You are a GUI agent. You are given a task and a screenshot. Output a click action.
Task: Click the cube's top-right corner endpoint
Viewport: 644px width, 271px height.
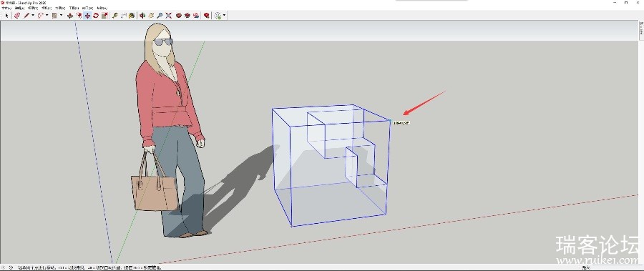point(390,120)
